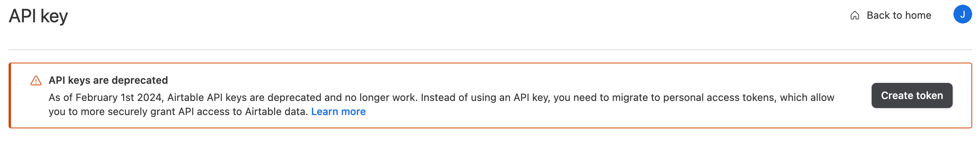Click the orange left border of the deprecation banner
The height and width of the screenshot is (144, 980).
click(x=10, y=95)
